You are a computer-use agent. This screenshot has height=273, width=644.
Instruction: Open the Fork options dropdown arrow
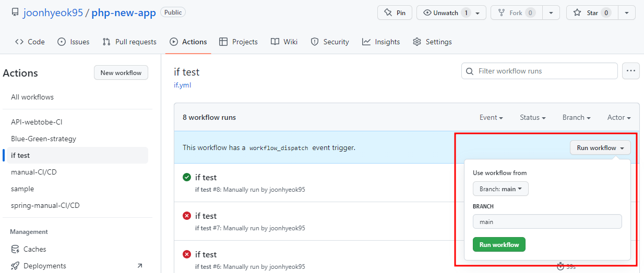[551, 13]
